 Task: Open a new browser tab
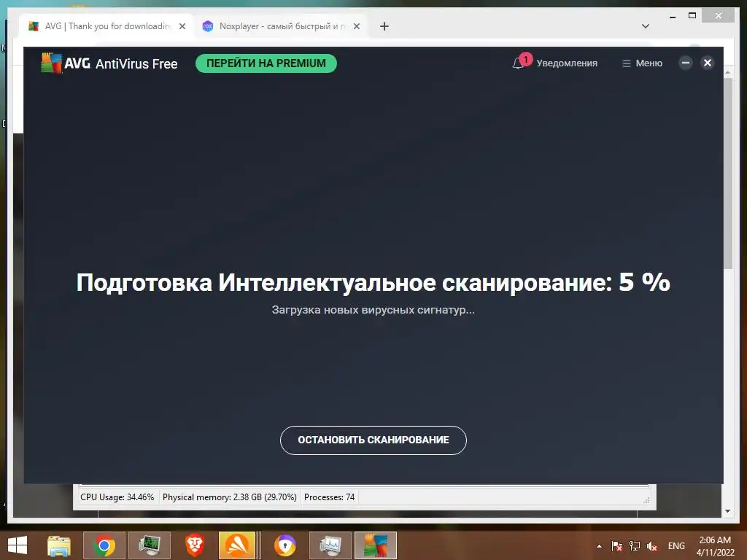(384, 26)
